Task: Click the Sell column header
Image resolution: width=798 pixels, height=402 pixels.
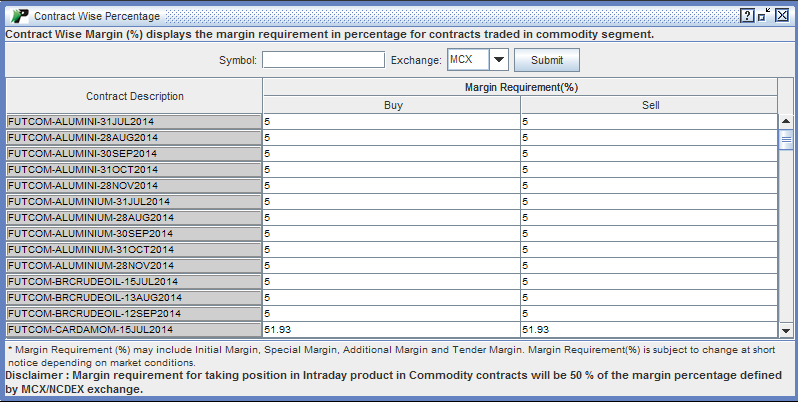Action: [x=649, y=105]
